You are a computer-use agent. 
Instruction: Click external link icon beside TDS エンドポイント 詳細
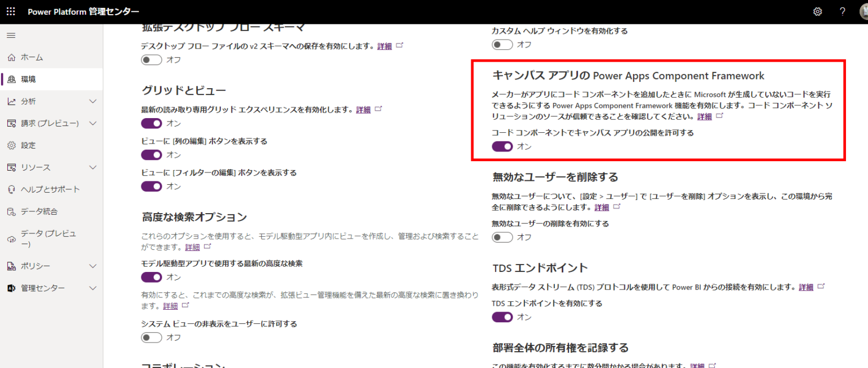[x=822, y=287]
